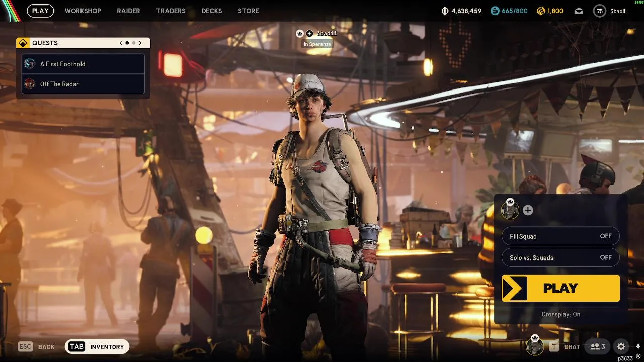The width and height of the screenshot is (644, 362).
Task: Click the gold token icon beside 1,800
Action: pyautogui.click(x=541, y=11)
